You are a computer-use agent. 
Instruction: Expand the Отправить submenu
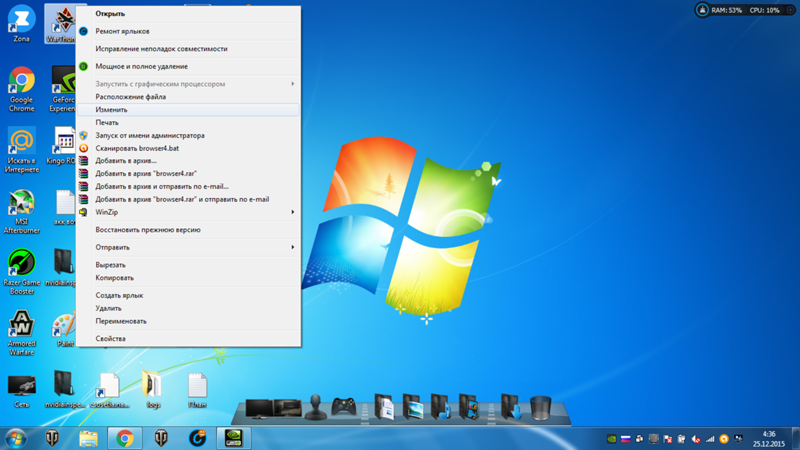click(188, 247)
